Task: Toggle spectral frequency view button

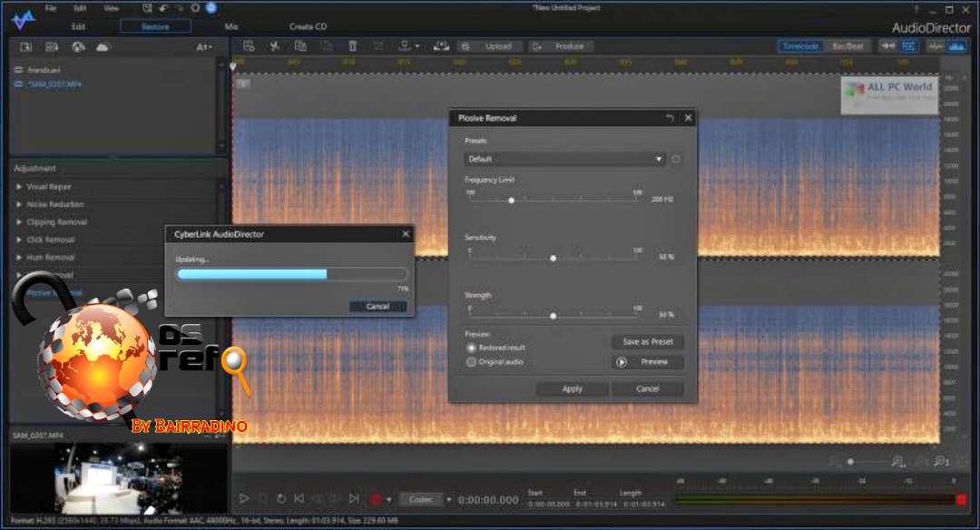Action: click(957, 46)
